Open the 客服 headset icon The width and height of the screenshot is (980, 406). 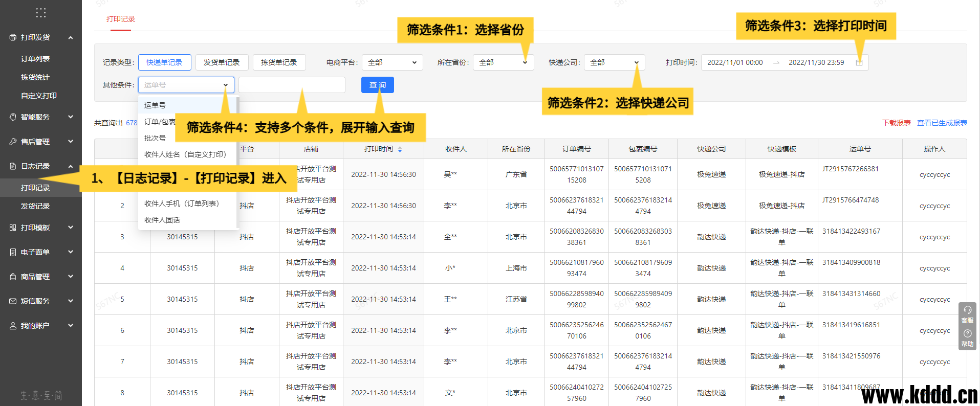967,310
